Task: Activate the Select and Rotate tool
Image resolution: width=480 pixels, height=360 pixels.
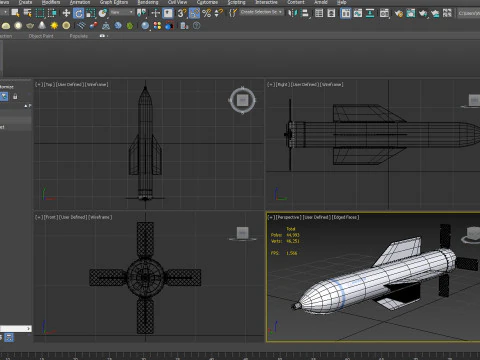Action: pyautogui.click(x=79, y=13)
